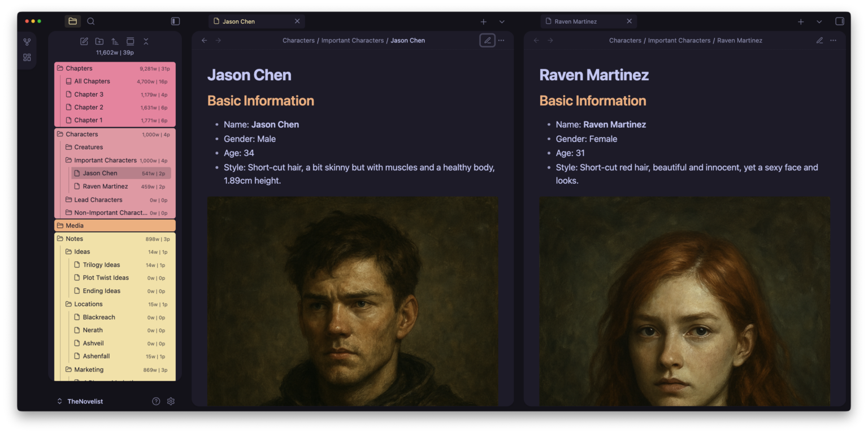The image size is (868, 434).
Task: Open the settings gear at the bottom left
Action: (x=171, y=401)
